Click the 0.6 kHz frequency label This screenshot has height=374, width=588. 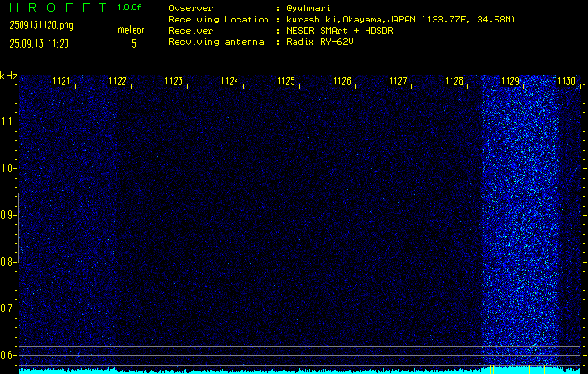coord(7,355)
